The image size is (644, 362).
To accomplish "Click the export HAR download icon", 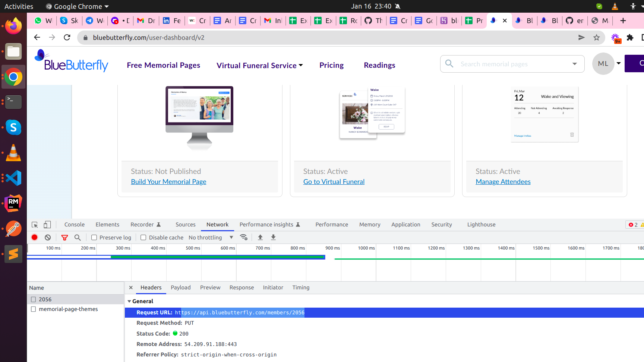I will 273,237.
